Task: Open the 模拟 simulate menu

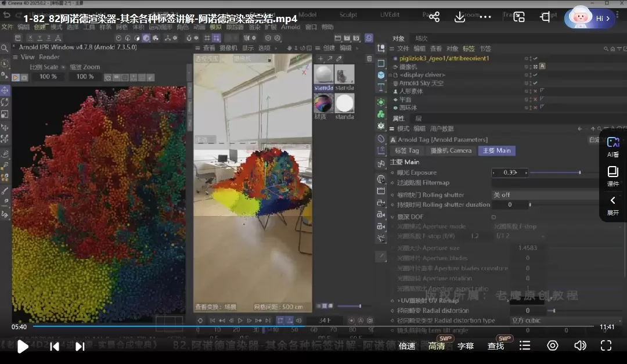Action: [215, 27]
